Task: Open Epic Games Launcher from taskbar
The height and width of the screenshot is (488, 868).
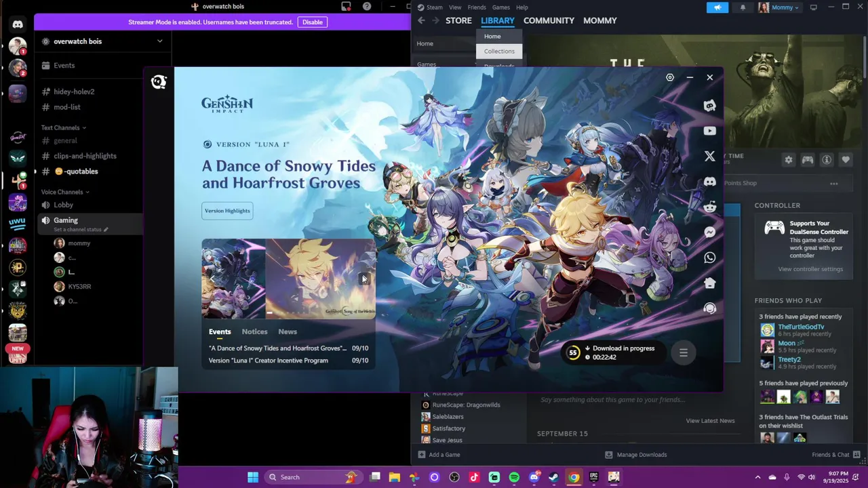Action: pyautogui.click(x=594, y=477)
